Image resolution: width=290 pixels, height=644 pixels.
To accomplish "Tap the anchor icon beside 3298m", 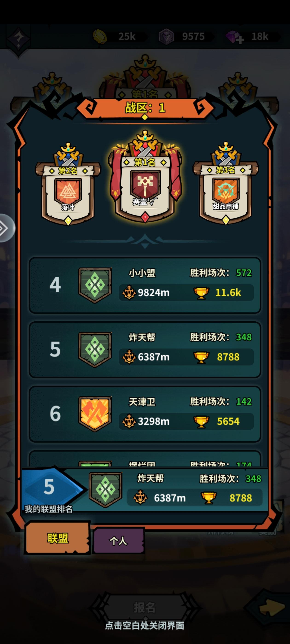I will 129,421.
